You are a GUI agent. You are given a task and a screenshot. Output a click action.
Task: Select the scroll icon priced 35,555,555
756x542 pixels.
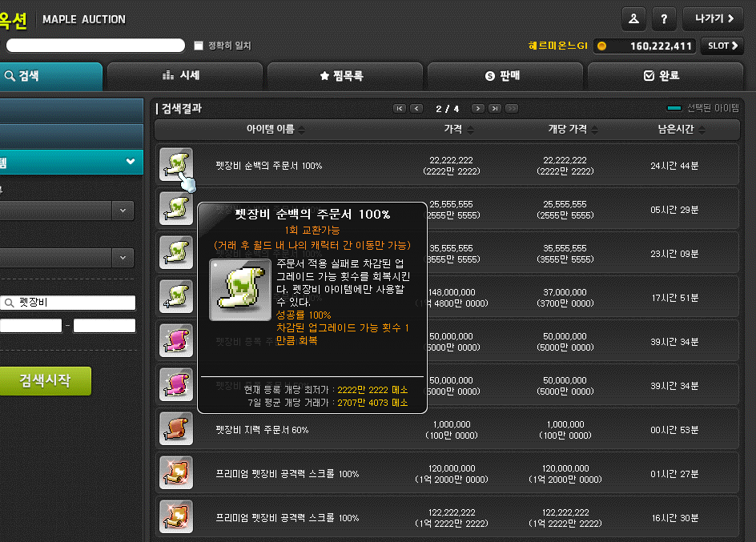click(x=176, y=252)
